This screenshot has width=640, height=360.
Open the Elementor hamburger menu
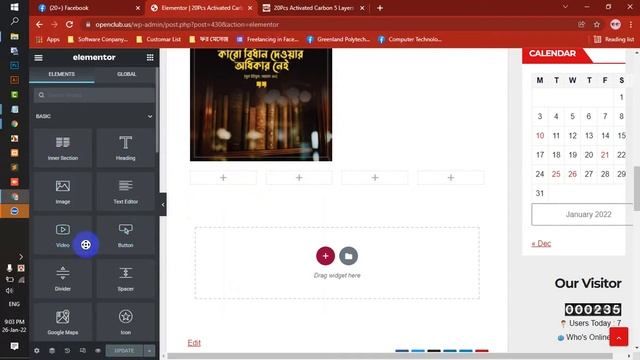tap(38, 58)
